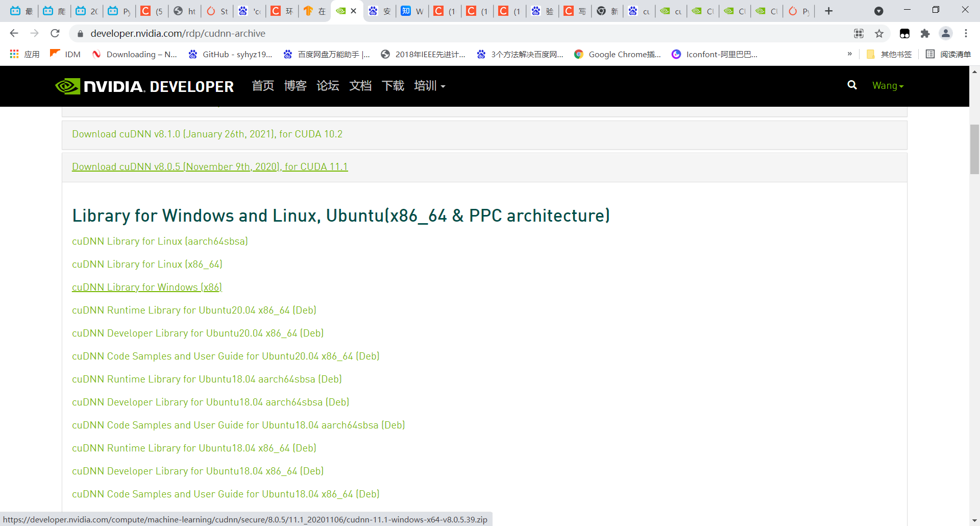Open the 下载 menu item
Screen dimensions: 980x526
(393, 86)
